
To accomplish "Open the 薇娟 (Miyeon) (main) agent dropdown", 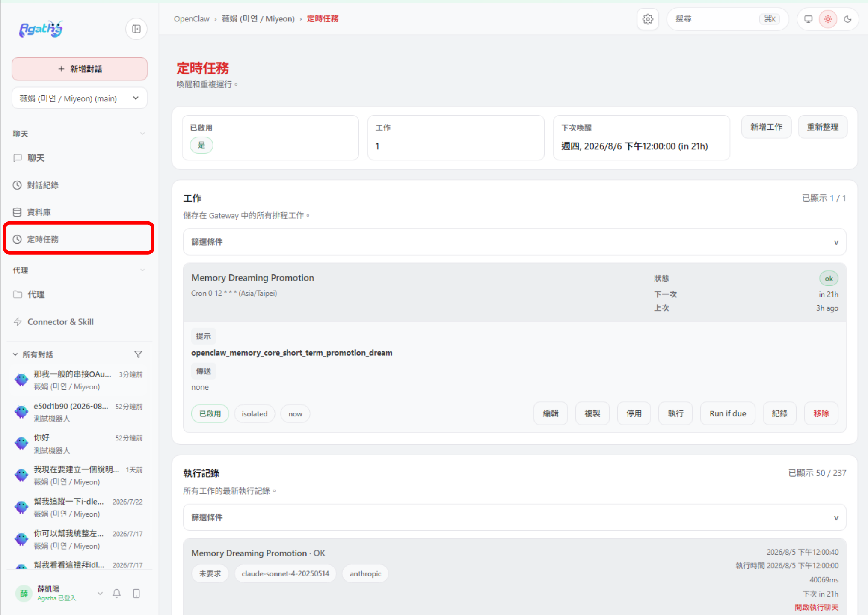I will (79, 98).
